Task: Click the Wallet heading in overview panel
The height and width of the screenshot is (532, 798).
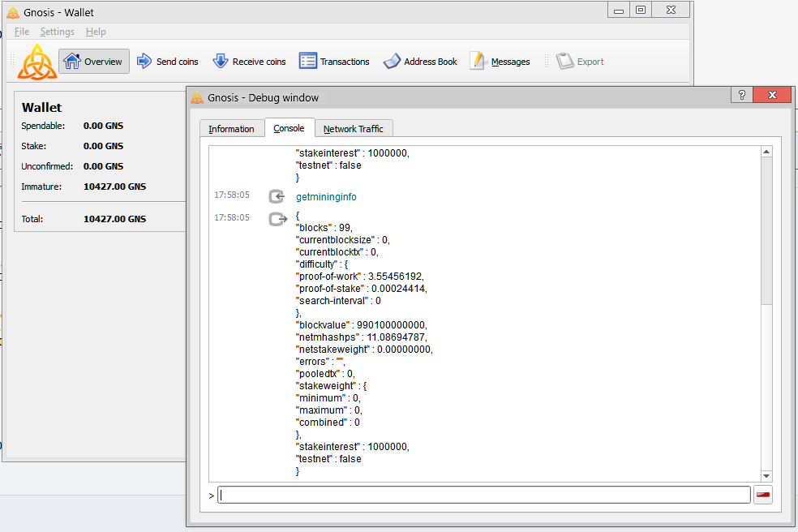Action: coord(41,107)
